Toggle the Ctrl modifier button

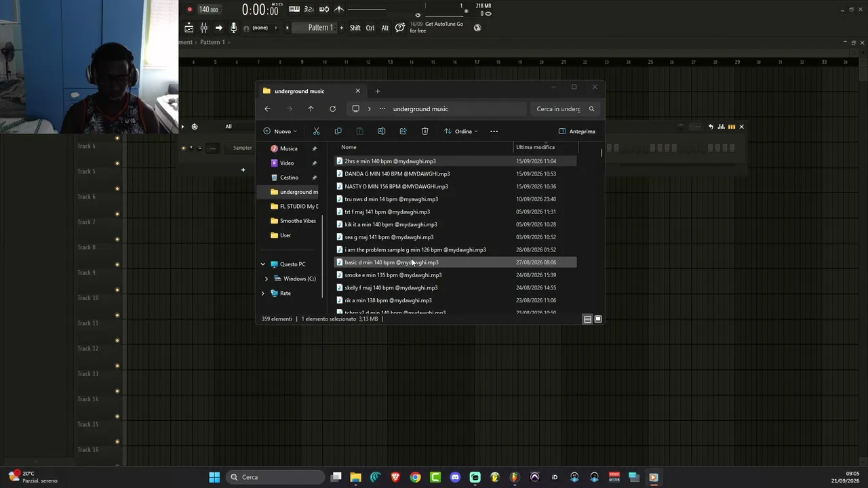[370, 28]
